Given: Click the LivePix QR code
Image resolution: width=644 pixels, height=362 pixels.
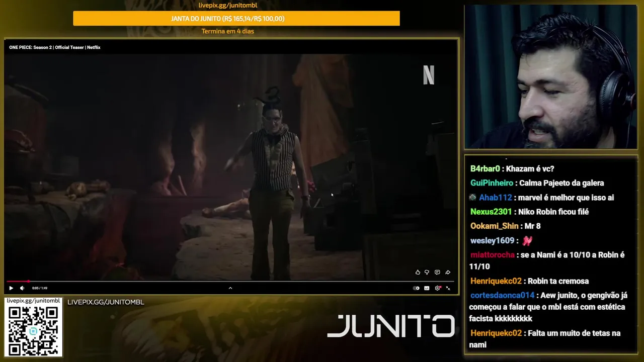Looking at the screenshot, I should [x=33, y=330].
